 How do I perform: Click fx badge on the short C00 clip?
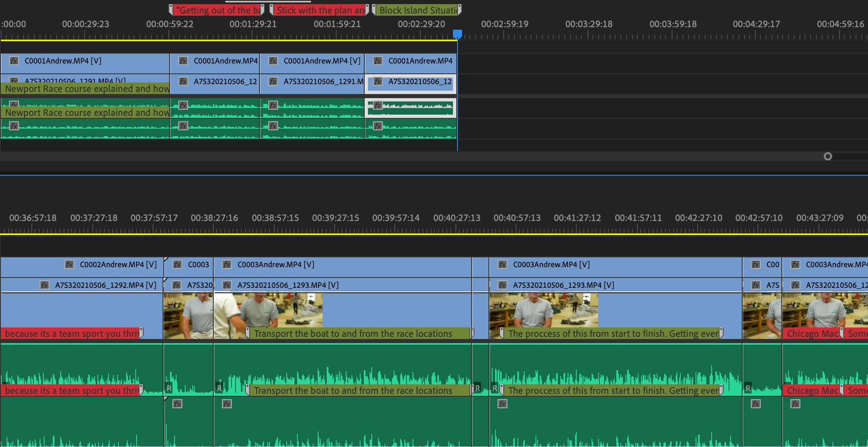tap(756, 264)
